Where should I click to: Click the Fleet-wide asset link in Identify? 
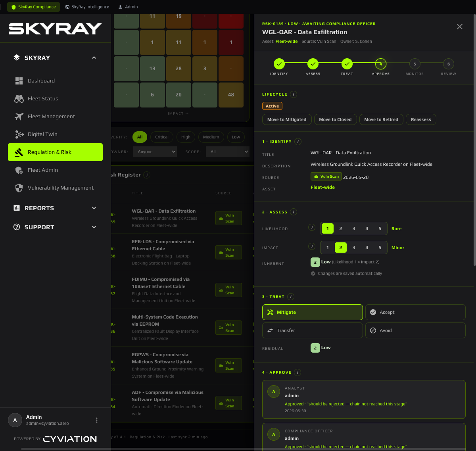322,187
